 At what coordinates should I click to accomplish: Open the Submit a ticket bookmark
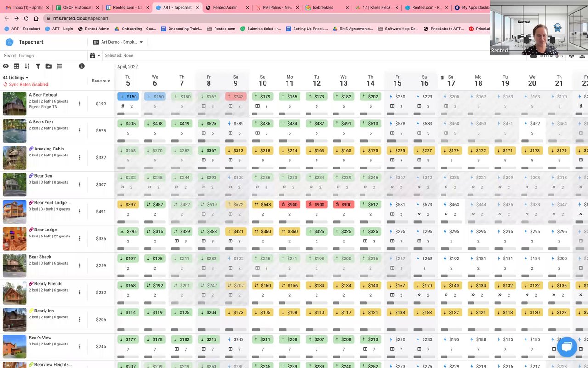pyautogui.click(x=260, y=29)
